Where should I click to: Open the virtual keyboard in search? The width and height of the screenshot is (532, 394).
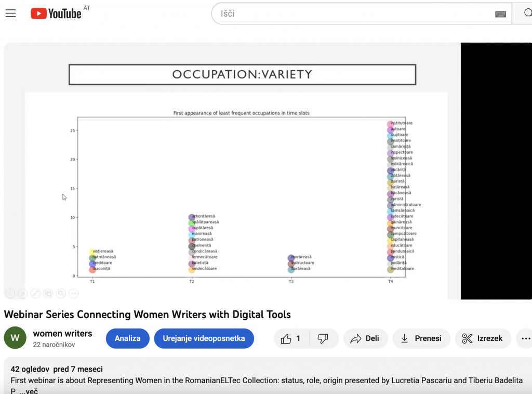500,14
